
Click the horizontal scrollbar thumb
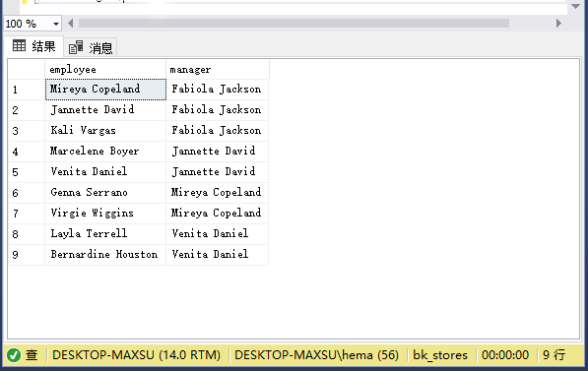(x=294, y=24)
